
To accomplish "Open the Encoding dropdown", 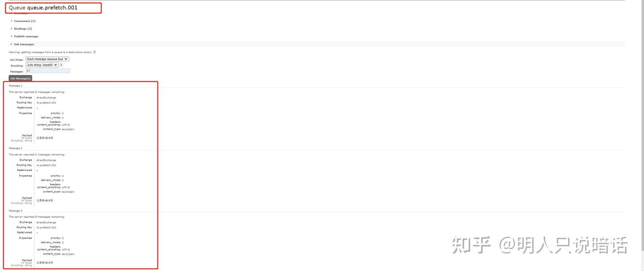I will 42,65.
